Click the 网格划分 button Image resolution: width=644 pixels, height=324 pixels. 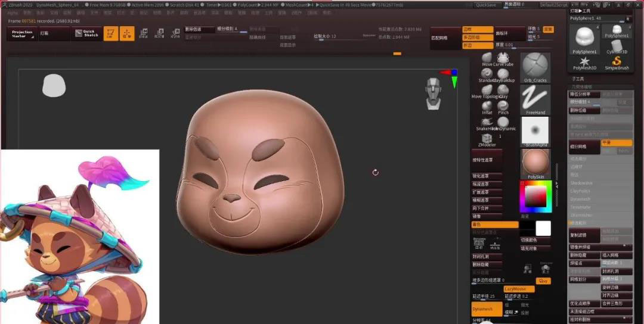(x=584, y=280)
